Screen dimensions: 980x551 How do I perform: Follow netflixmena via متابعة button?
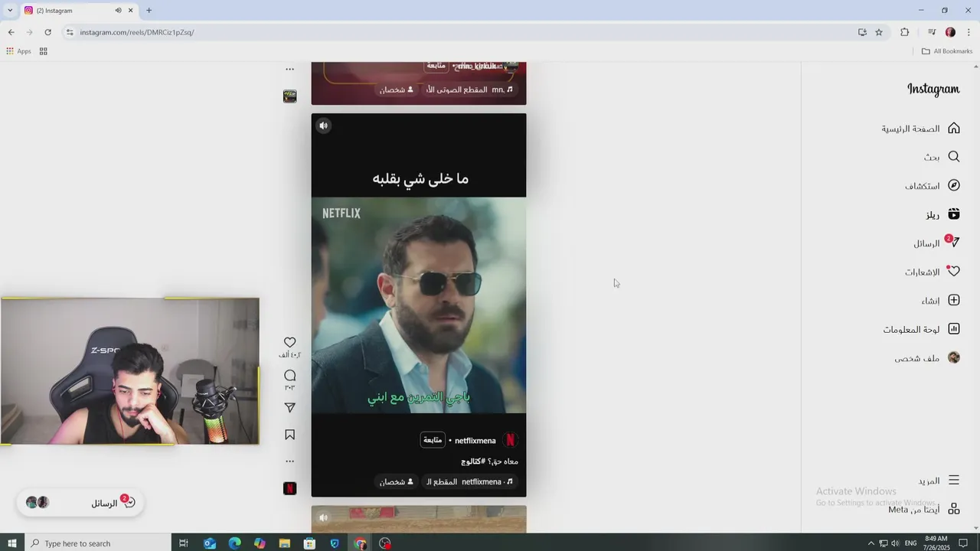433,440
